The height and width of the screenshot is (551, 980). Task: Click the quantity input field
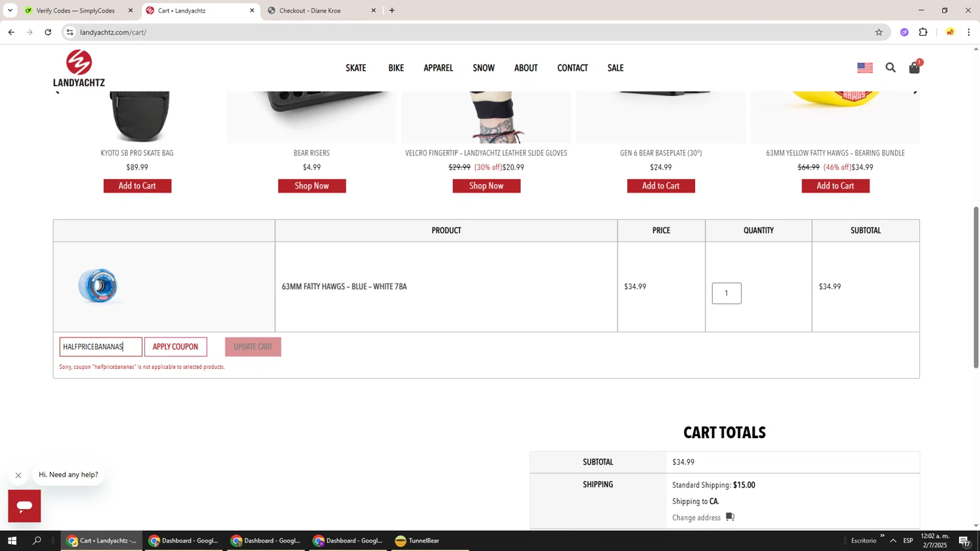[x=727, y=293]
